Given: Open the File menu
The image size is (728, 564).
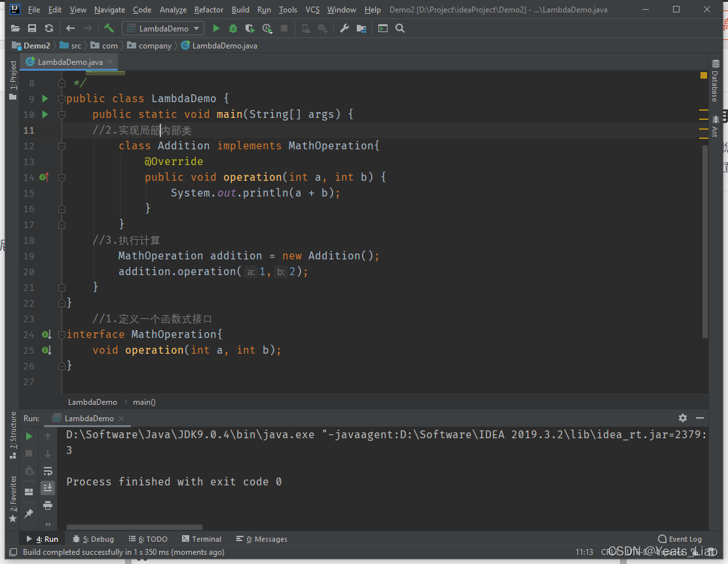Looking at the screenshot, I should (34, 10).
